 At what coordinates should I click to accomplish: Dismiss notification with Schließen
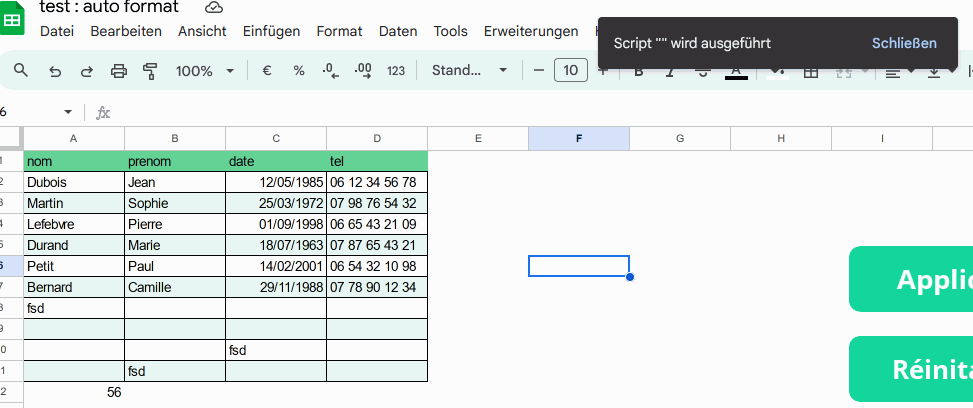904,43
